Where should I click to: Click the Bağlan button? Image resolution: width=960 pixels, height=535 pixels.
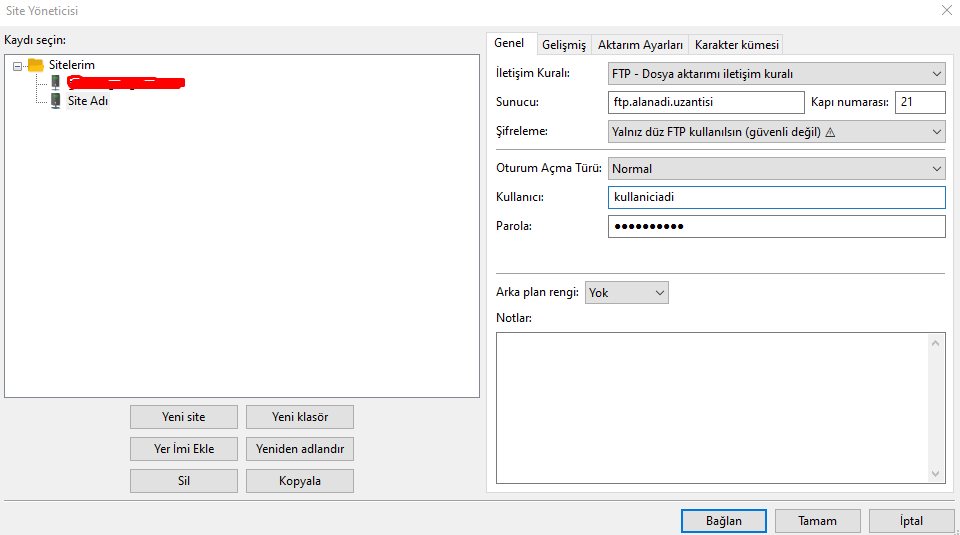coord(724,521)
